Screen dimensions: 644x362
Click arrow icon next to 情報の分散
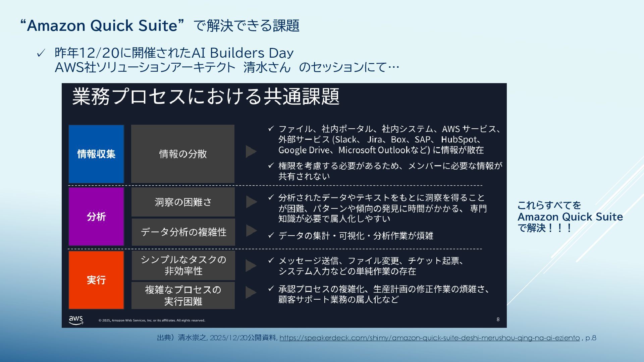[x=251, y=152]
